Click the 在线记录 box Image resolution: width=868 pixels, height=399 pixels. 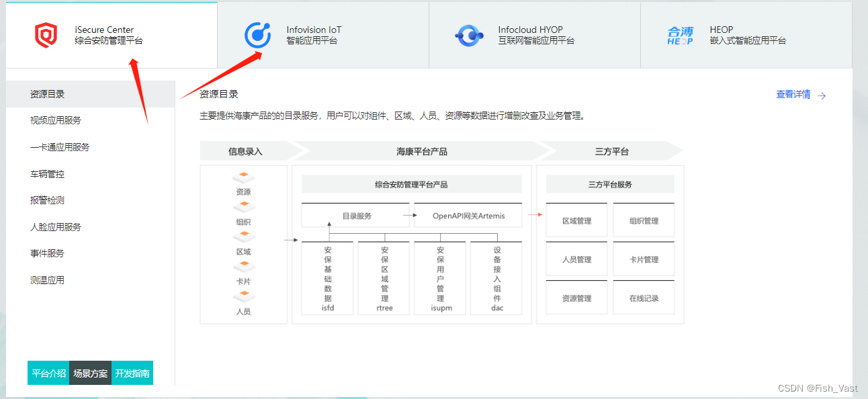(644, 298)
